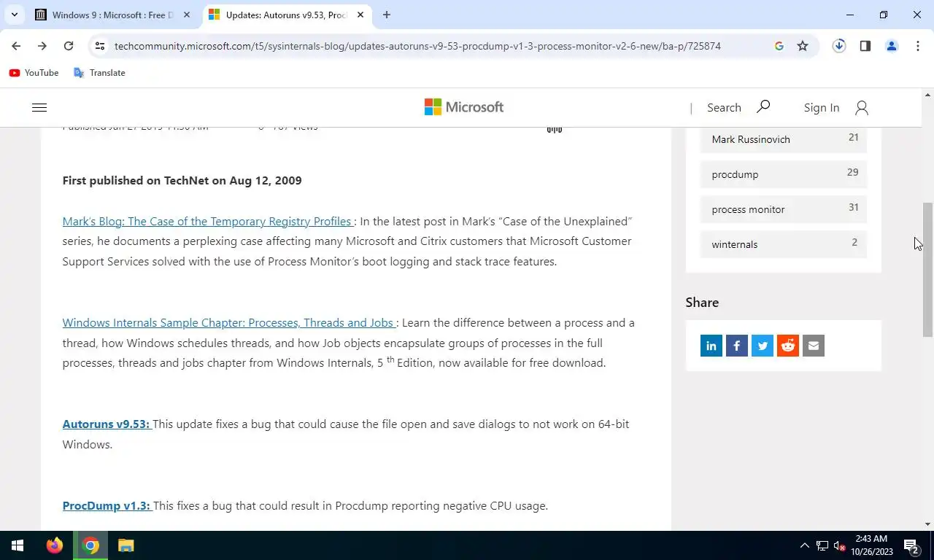Click the Microsoft logo
Screen dimensions: 934x560
[x=464, y=107]
